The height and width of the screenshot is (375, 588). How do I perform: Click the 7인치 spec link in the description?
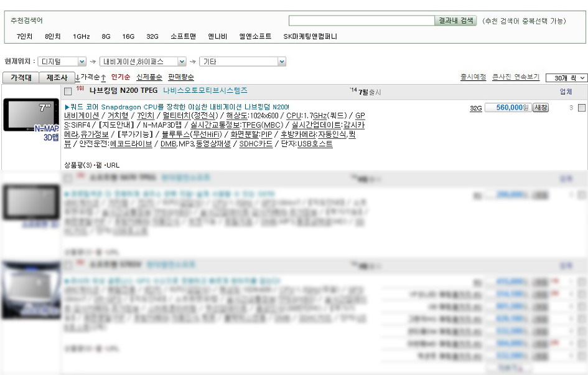pyautogui.click(x=146, y=116)
